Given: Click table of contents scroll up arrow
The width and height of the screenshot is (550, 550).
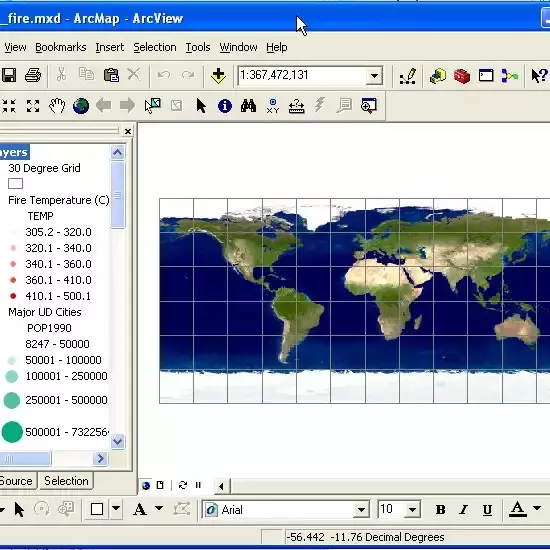Looking at the screenshot, I should (x=118, y=152).
